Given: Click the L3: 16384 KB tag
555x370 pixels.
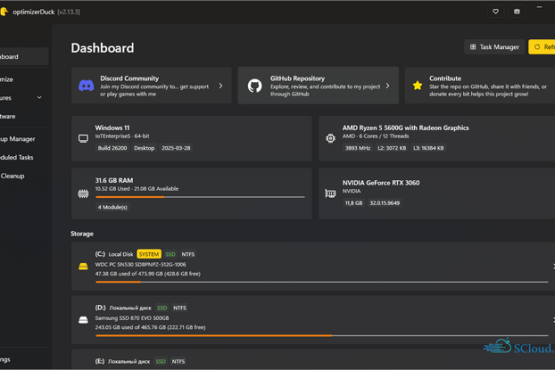Looking at the screenshot, I should (428, 148).
